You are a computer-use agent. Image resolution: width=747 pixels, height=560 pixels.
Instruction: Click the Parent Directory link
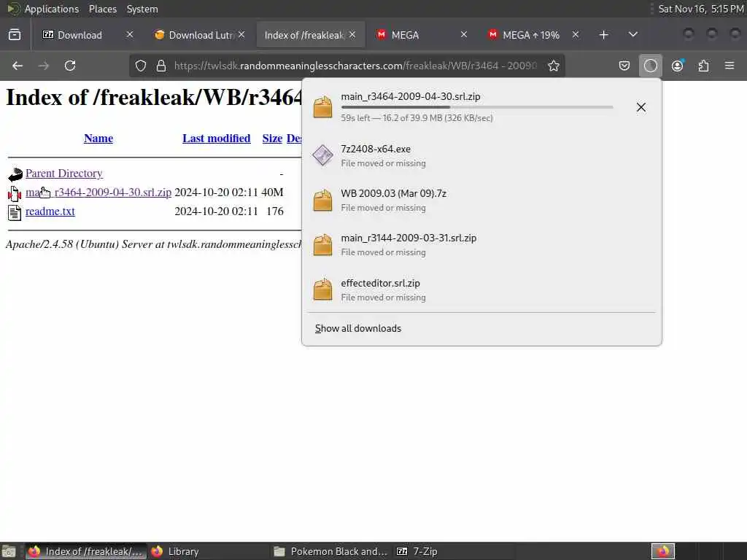[64, 174]
